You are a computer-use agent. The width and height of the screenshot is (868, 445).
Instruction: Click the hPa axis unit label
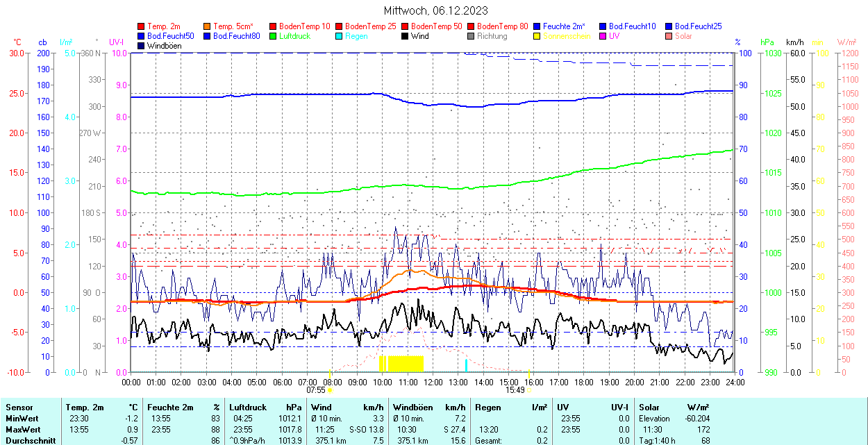(x=767, y=42)
